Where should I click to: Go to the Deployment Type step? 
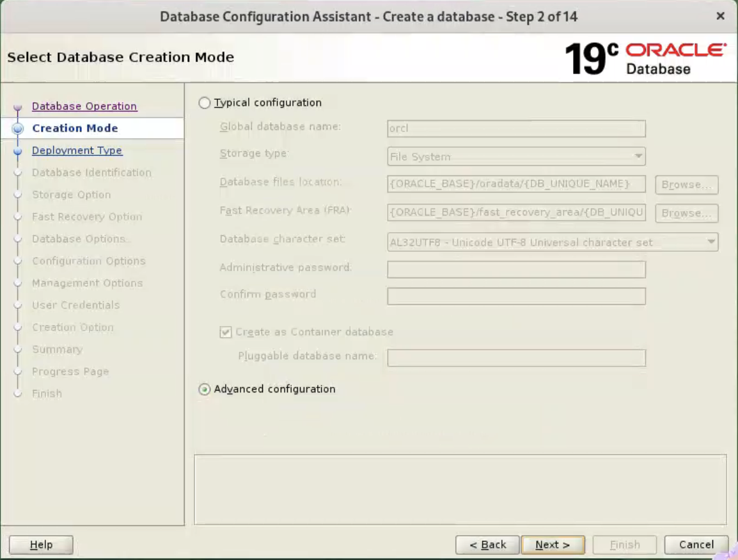[77, 150]
